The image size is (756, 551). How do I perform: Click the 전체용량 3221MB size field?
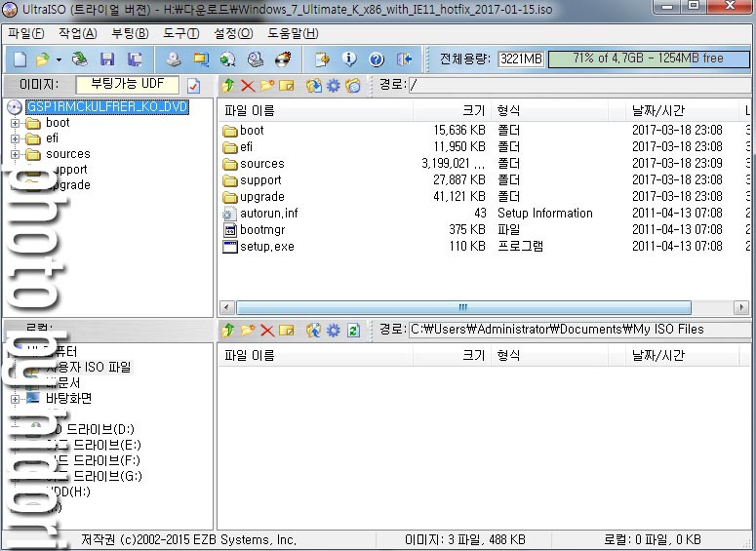(521, 59)
